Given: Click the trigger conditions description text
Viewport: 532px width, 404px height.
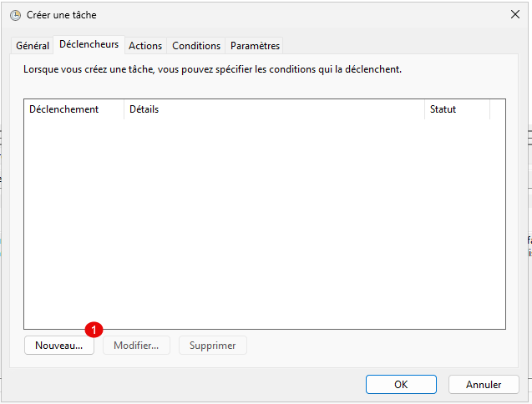Looking at the screenshot, I should coord(212,69).
